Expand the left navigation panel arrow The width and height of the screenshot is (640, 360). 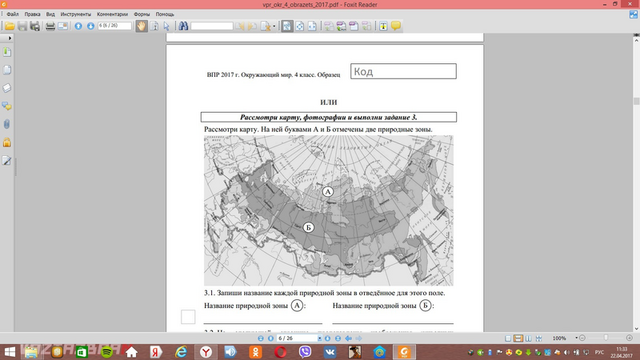tap(10, 38)
